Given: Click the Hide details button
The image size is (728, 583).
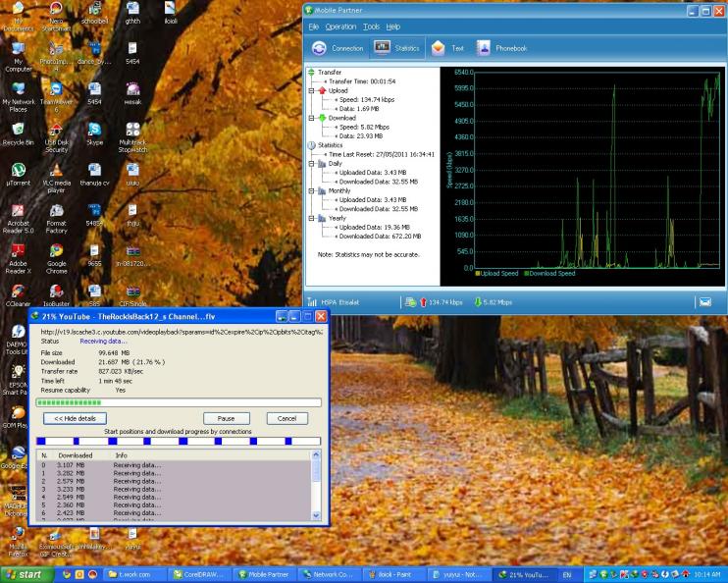Looking at the screenshot, I should point(75,418).
